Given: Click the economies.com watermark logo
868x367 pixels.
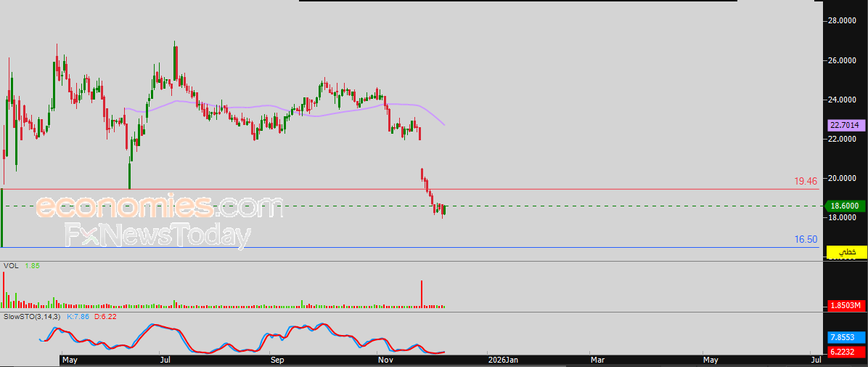Looking at the screenshot, I should point(160,207).
